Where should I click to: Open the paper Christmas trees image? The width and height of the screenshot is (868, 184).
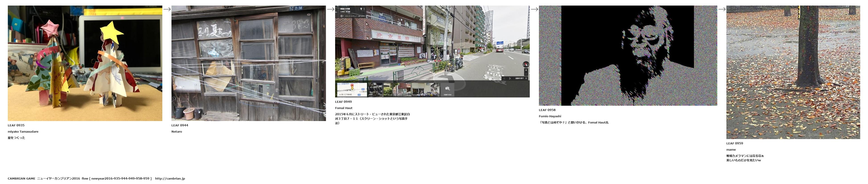coord(85,63)
